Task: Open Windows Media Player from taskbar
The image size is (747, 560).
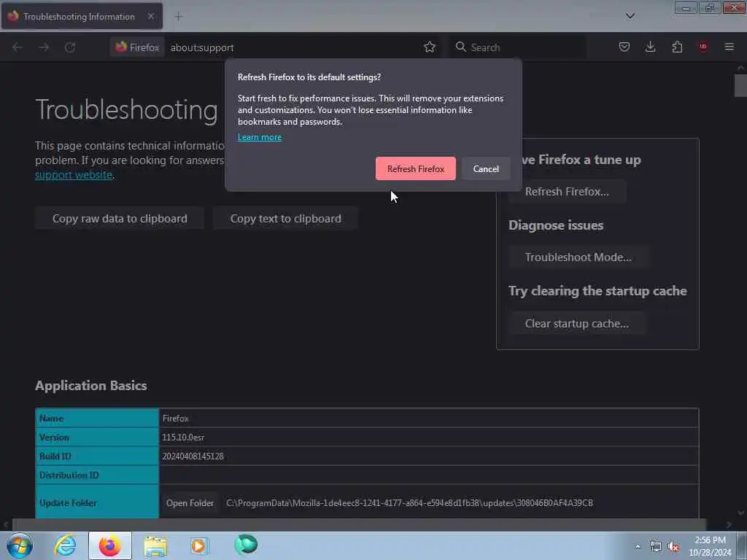Action: (x=199, y=545)
